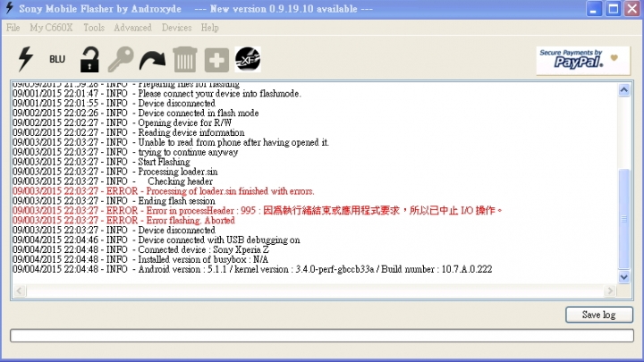This screenshot has width=644, height=362.
Task: Select 'Installed version of busybox : N/A' line
Action: (140, 259)
